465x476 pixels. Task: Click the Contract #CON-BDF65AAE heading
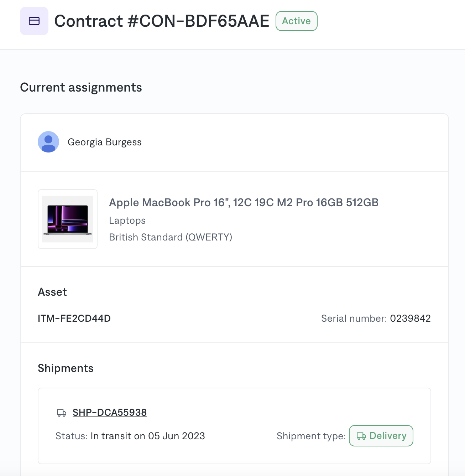[162, 21]
